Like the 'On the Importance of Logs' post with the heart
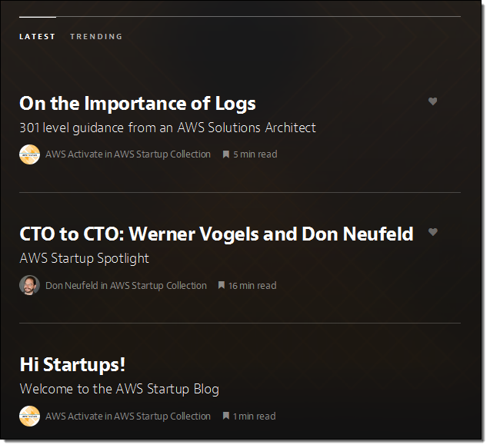490x448 pixels. click(432, 101)
